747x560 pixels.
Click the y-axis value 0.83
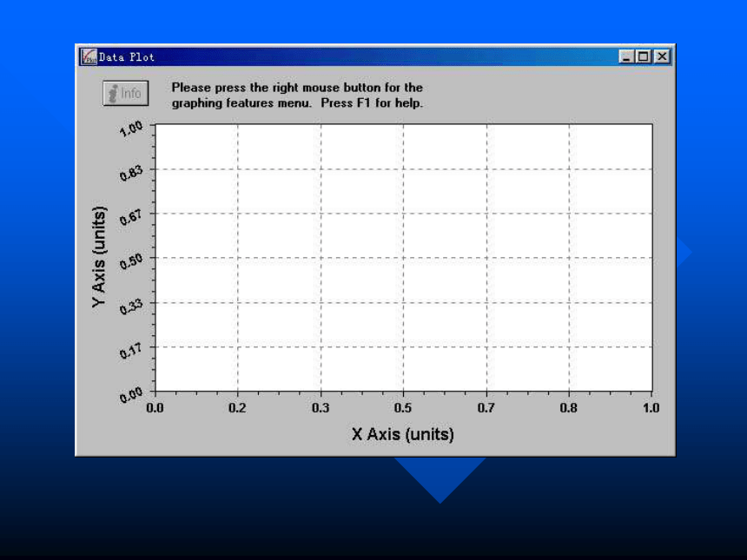tap(131, 173)
